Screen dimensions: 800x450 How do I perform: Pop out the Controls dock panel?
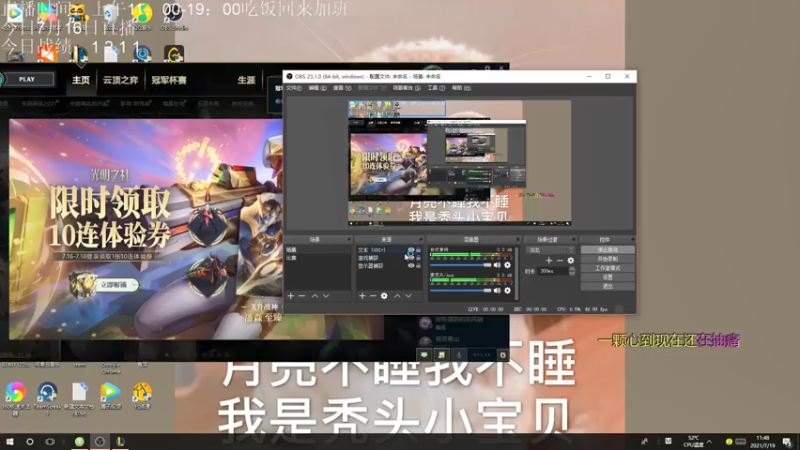click(x=632, y=239)
